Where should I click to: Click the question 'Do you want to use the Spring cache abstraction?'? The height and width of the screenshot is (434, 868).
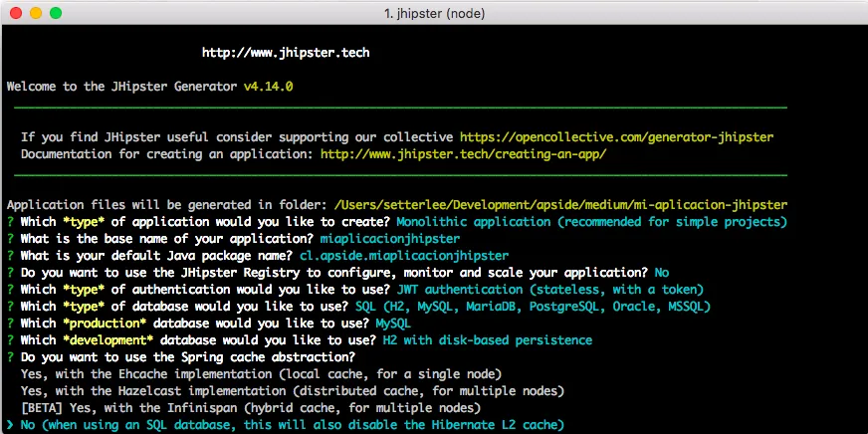pyautogui.click(x=188, y=357)
